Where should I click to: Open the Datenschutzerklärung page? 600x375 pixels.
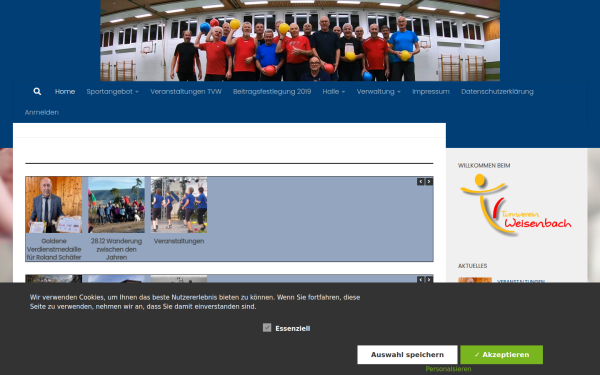[x=497, y=91]
